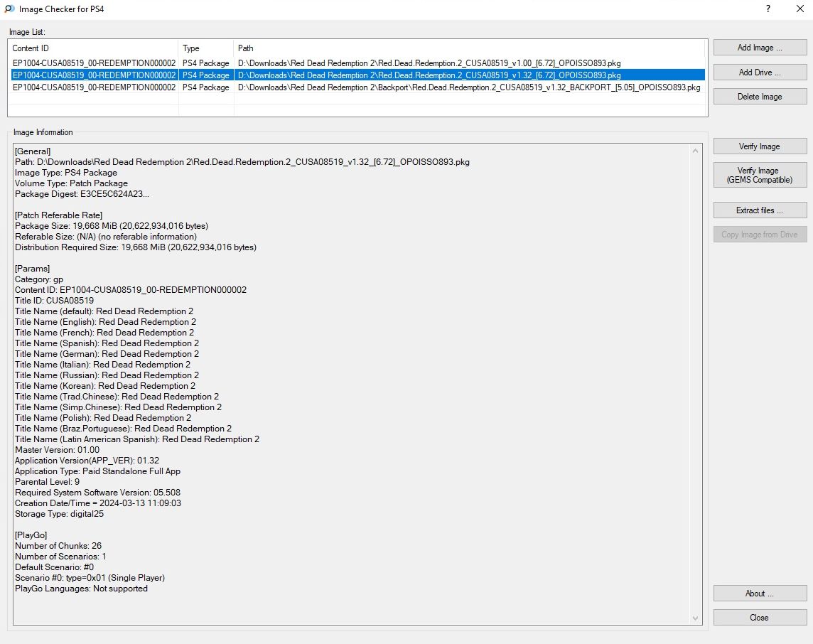
Task: Click the Title Name (Trad.Chinese) line
Action: coord(117,397)
